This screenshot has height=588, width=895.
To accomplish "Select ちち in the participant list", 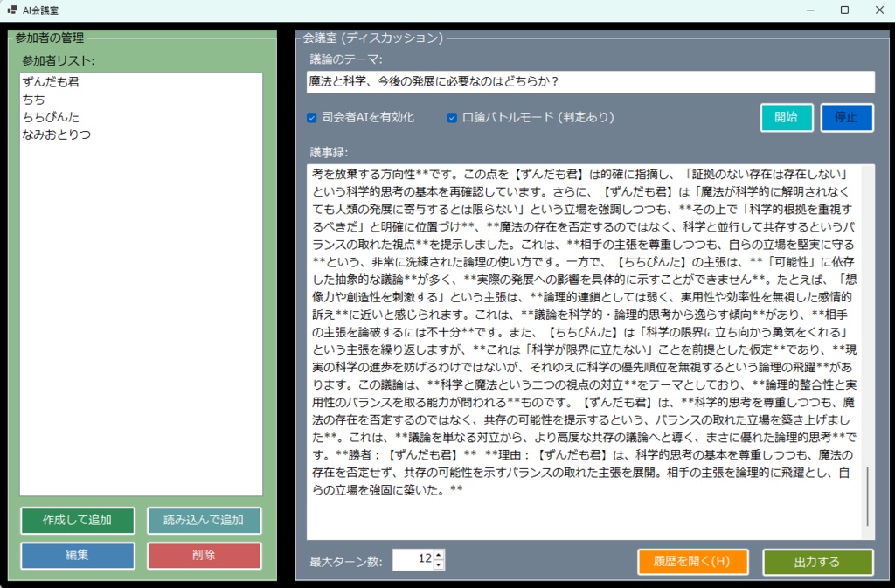I will (x=35, y=99).
